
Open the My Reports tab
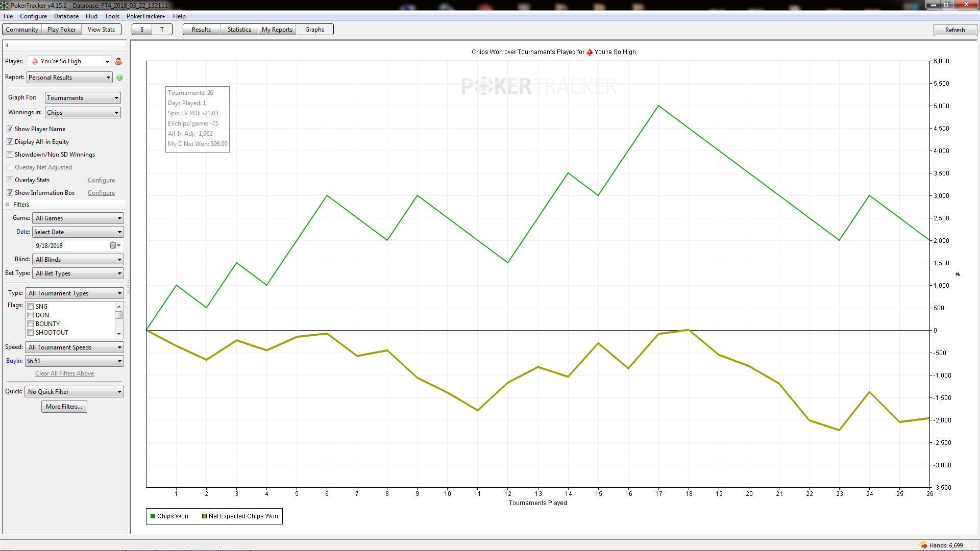pos(277,30)
